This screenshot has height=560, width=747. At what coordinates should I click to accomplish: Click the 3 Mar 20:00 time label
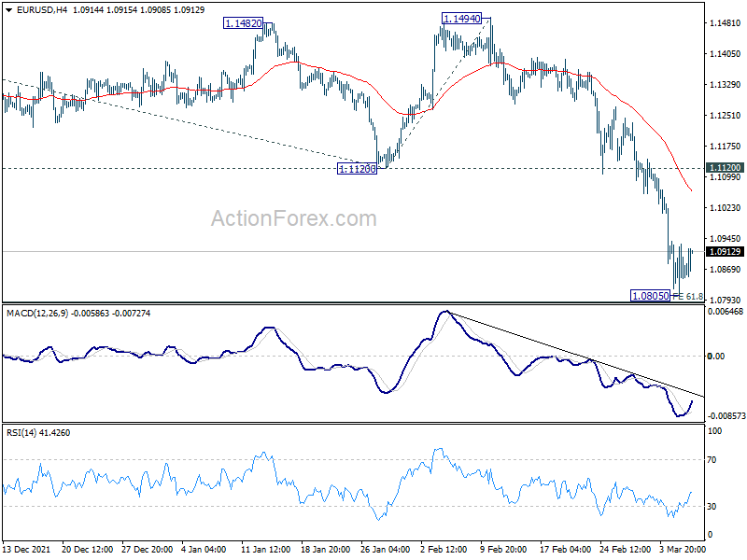[683, 550]
